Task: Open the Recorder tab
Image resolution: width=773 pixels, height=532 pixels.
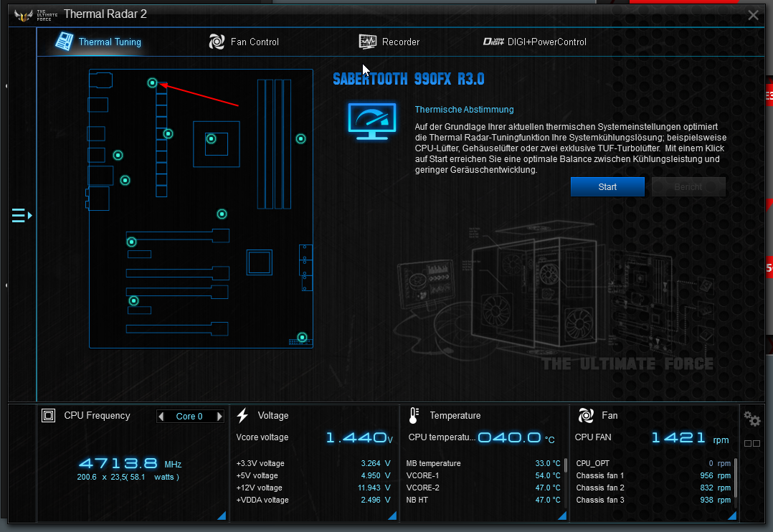Action: pyautogui.click(x=389, y=42)
